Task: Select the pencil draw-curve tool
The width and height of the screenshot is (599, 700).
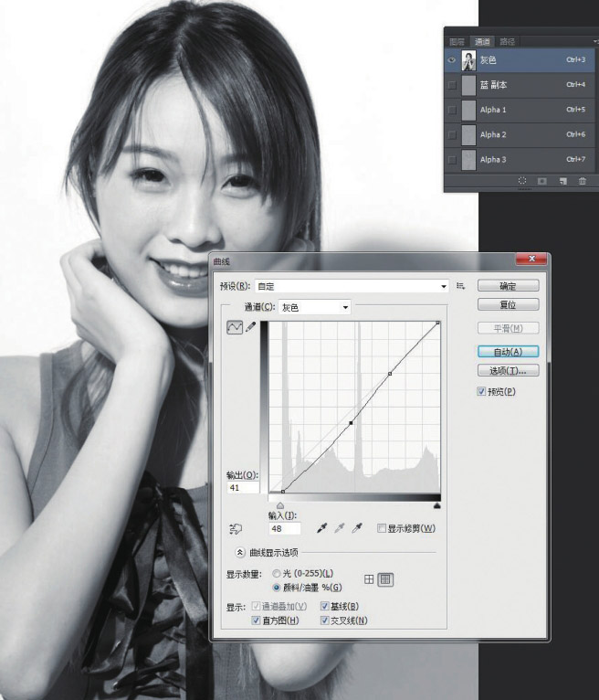Action: (250, 328)
